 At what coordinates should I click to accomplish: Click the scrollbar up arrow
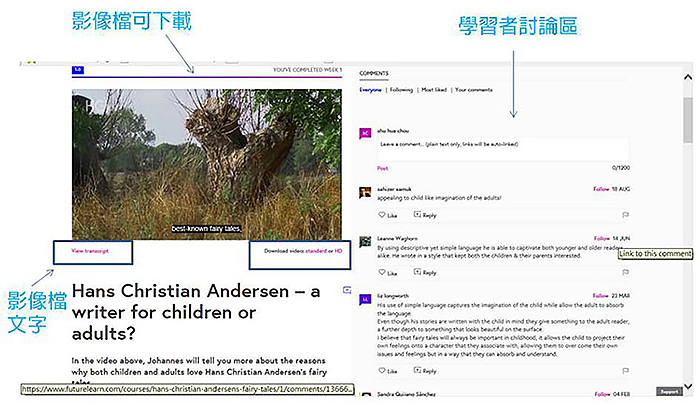pyautogui.click(x=688, y=78)
